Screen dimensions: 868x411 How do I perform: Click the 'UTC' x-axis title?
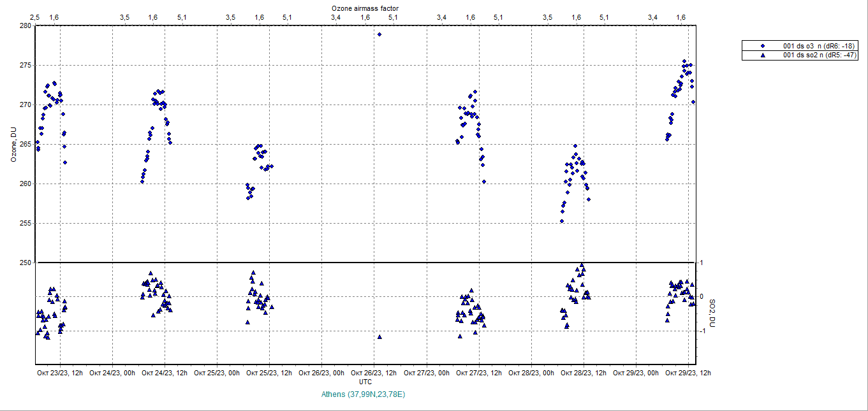tap(365, 382)
